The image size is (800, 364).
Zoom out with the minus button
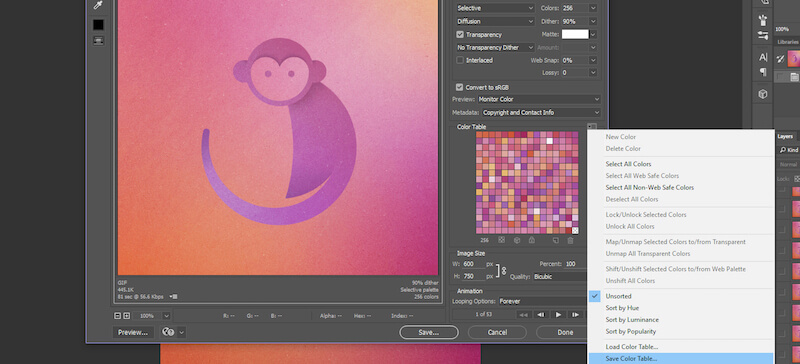click(x=118, y=316)
